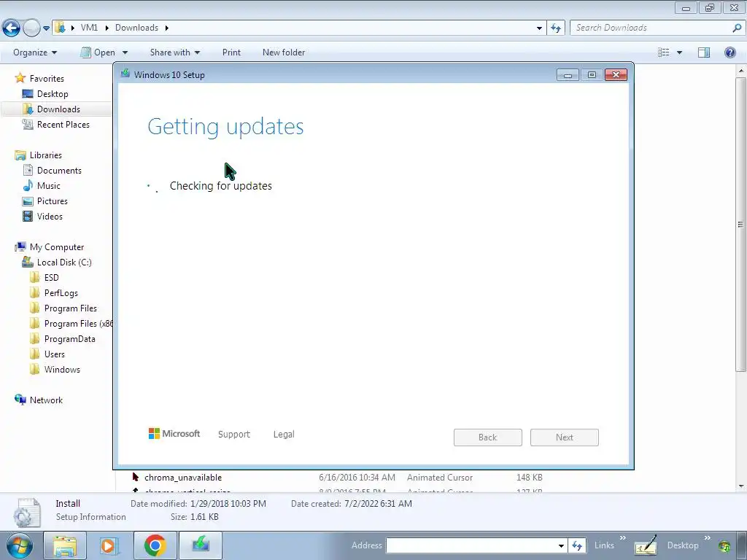The image size is (747, 560).
Task: Open Explorer help icon
Action: click(729, 52)
